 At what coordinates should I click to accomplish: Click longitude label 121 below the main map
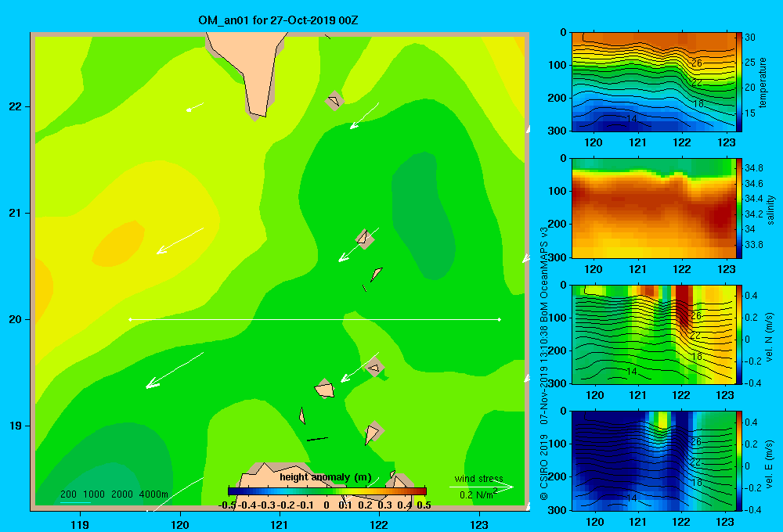pos(280,524)
